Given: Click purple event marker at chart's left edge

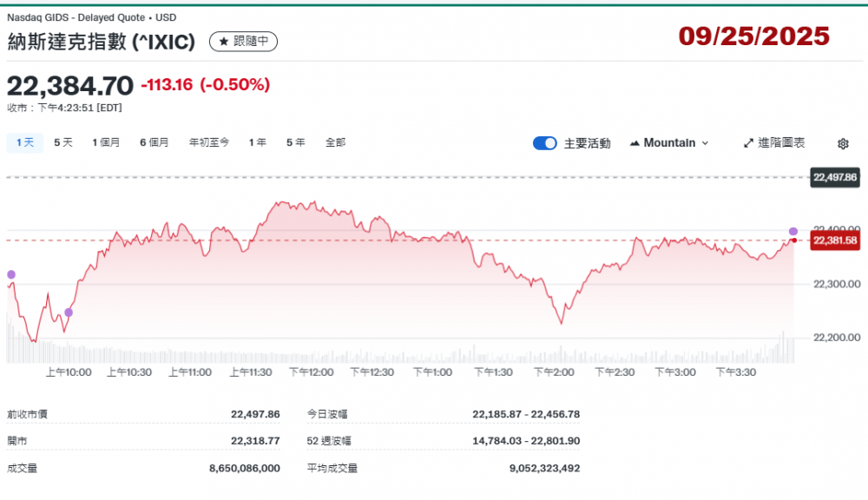Looking at the screenshot, I should (11, 274).
